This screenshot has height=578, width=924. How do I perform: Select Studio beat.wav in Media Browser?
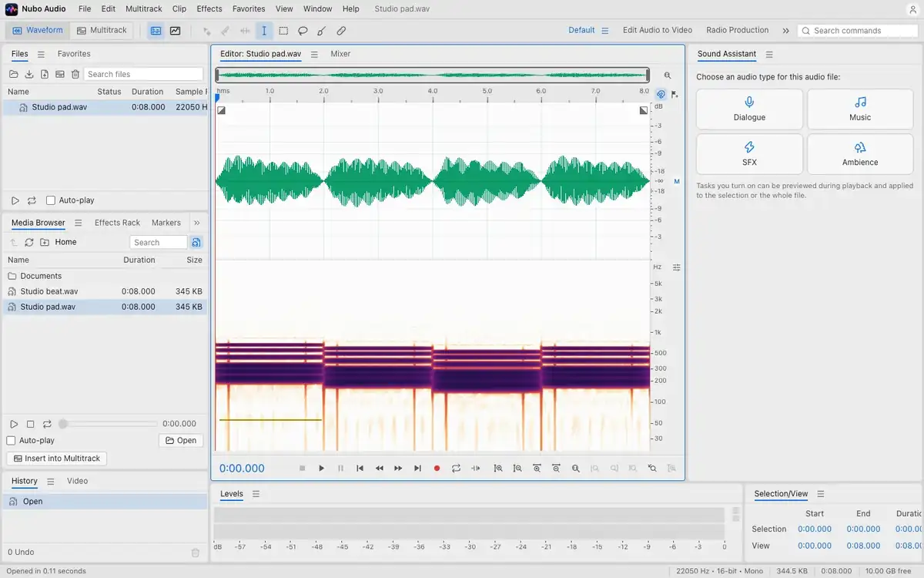105,291
